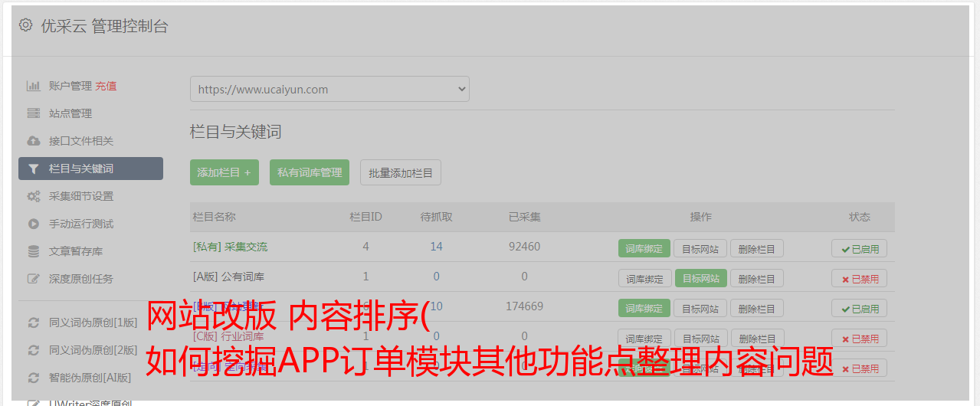Click the 已采集 value 174669
The image size is (980, 406).
(524, 306)
